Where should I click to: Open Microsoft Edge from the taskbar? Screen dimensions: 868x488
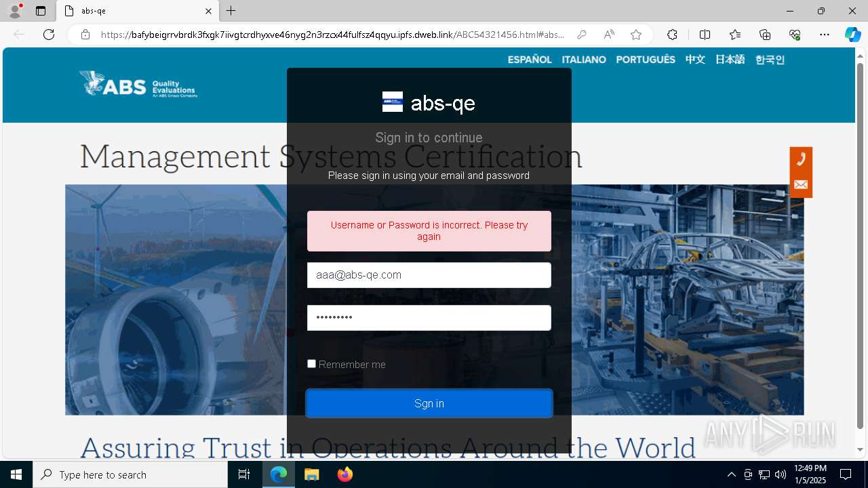point(279,474)
